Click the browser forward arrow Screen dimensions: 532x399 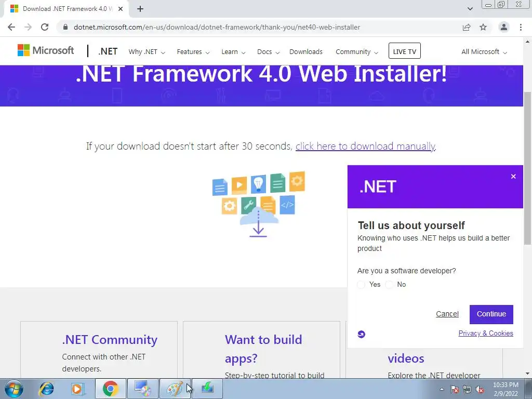[x=28, y=27]
